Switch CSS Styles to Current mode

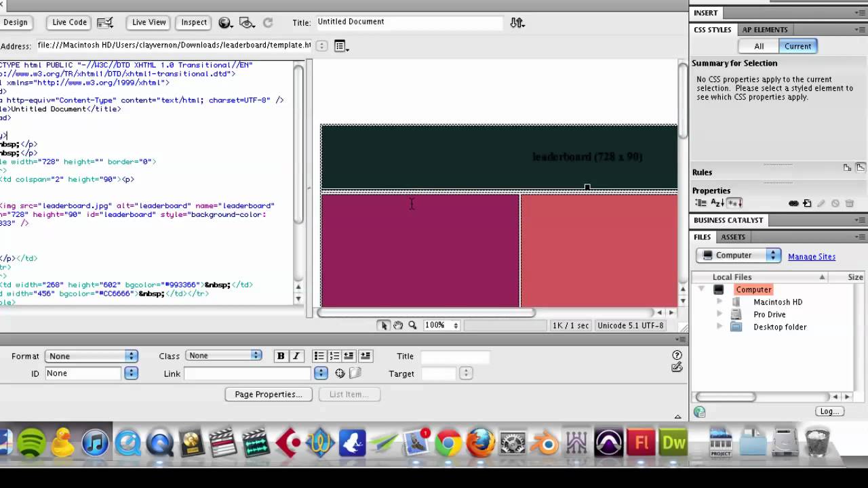point(797,46)
